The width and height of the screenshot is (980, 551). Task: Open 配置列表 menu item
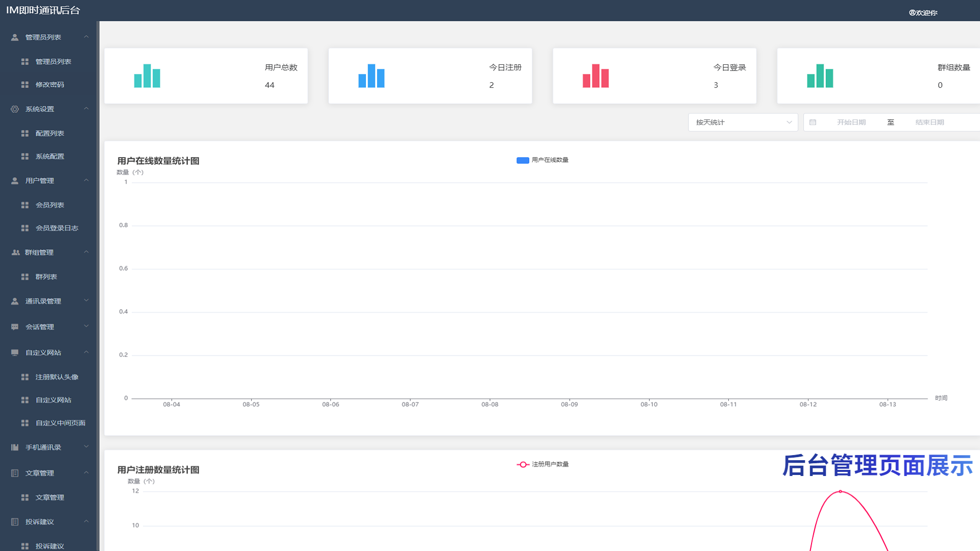tap(50, 133)
